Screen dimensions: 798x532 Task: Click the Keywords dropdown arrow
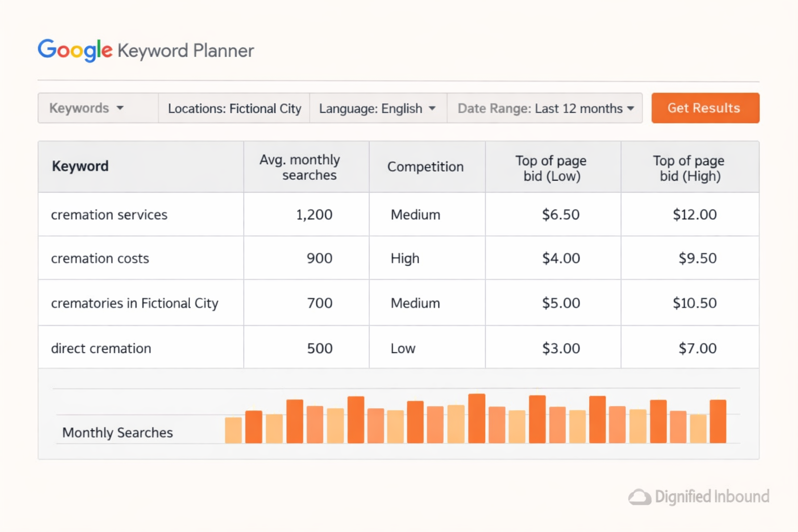tap(120, 108)
